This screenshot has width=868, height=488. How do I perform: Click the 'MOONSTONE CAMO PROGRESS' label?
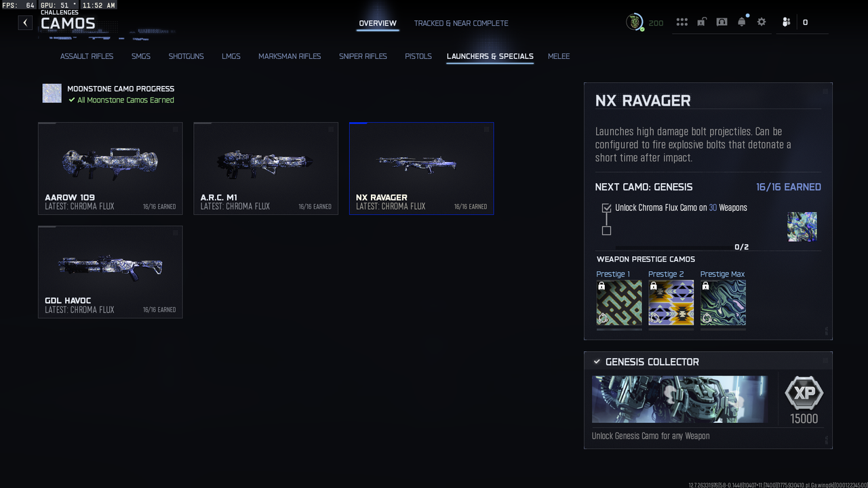point(121,89)
